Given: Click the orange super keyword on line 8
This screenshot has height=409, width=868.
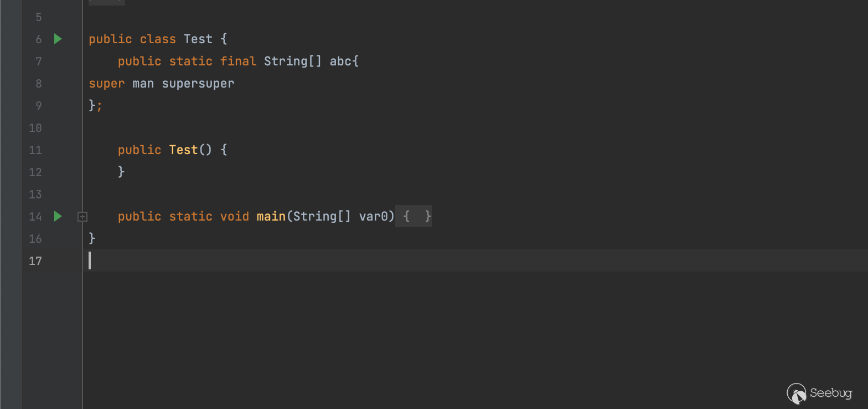Looking at the screenshot, I should click(x=106, y=84).
